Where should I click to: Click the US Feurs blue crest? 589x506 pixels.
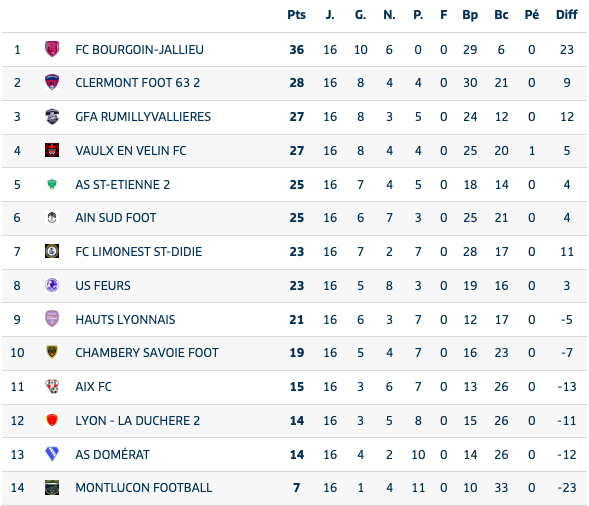pos(52,285)
